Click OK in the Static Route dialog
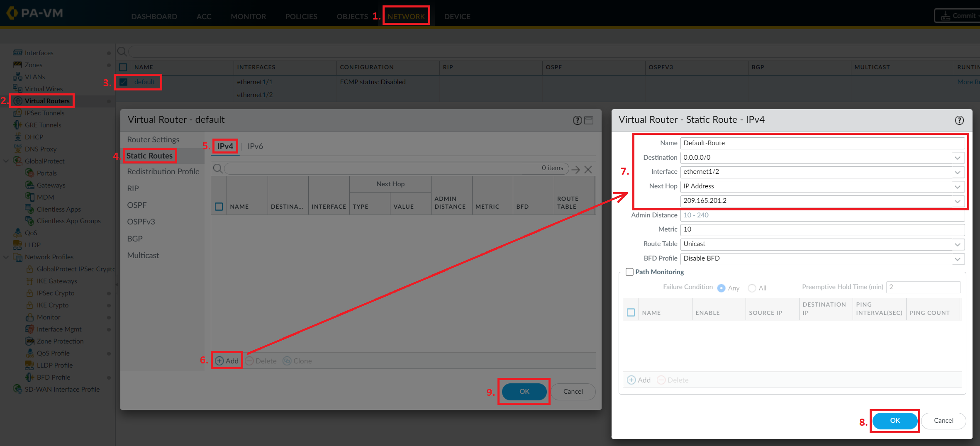The height and width of the screenshot is (446, 980). tap(895, 421)
